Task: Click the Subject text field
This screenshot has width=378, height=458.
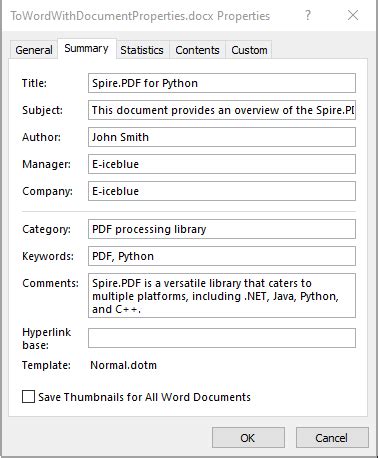Action: point(222,110)
